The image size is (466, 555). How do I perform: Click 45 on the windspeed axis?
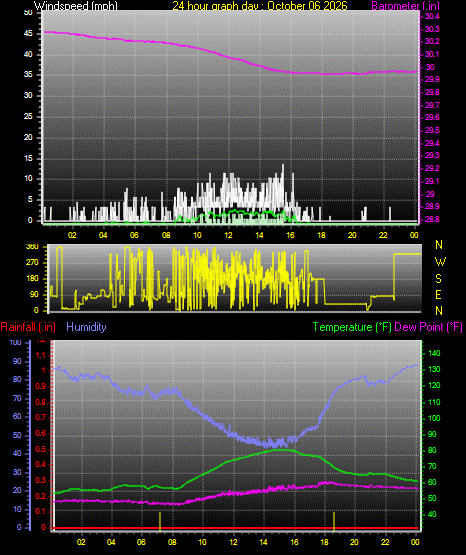[x=28, y=34]
